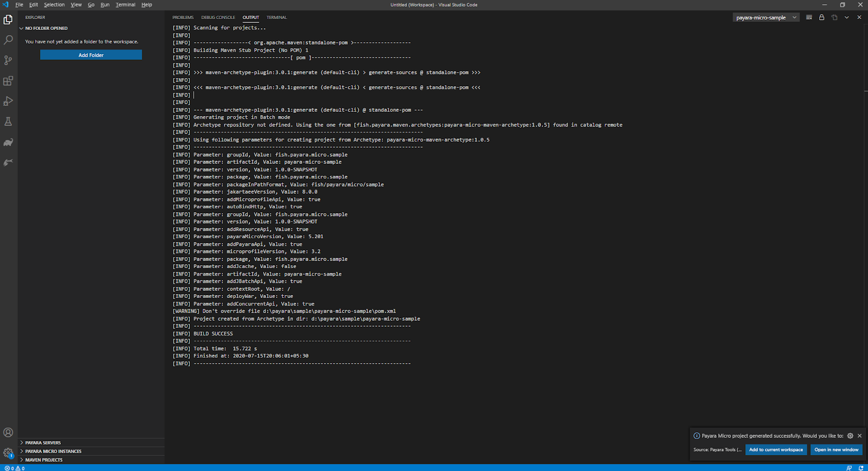Open the Test flask view

click(x=8, y=122)
